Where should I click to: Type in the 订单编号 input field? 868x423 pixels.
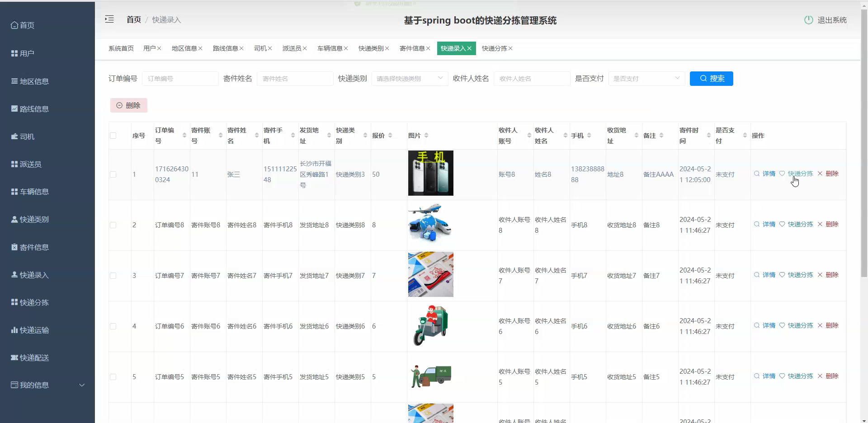(x=179, y=78)
